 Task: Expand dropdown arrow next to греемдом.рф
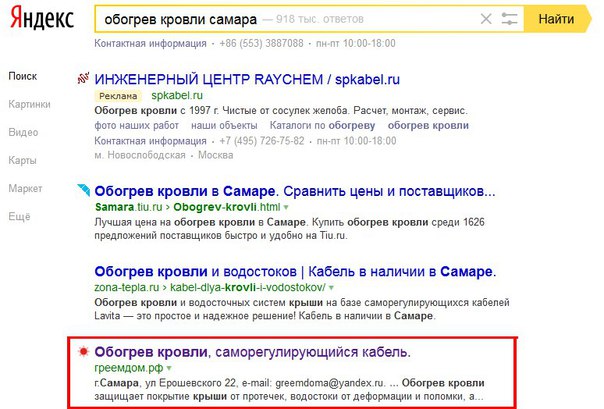169,368
